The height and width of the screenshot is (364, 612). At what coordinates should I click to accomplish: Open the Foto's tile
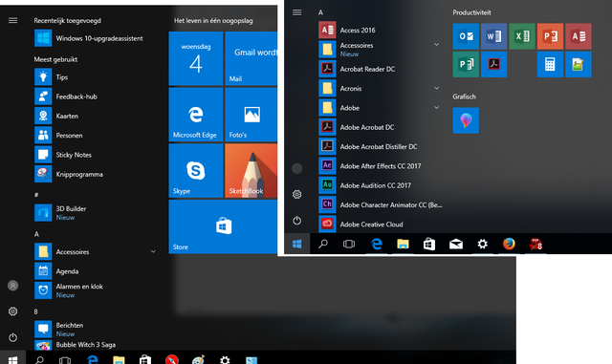[251, 115]
